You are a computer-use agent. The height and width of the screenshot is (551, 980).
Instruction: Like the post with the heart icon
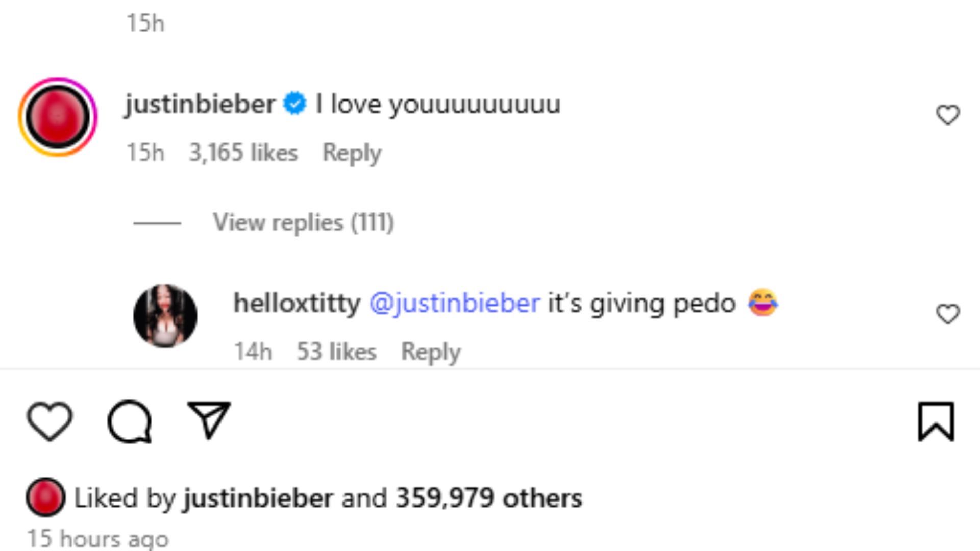(50, 421)
